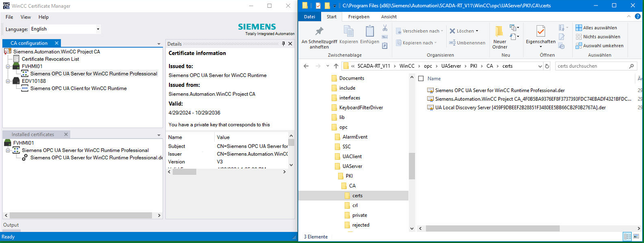The image size is (644, 243).
Task: Click the scissors cut icon in the ribbon
Action: pos(385,28)
